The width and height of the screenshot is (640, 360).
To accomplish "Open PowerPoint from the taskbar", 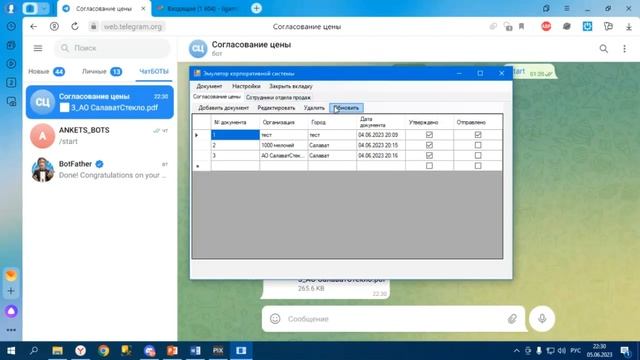I will pyautogui.click(x=172, y=351).
